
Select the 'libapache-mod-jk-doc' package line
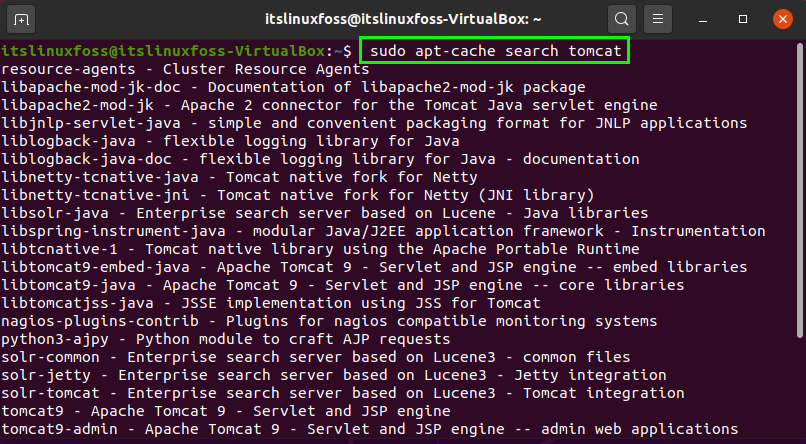[x=293, y=87]
